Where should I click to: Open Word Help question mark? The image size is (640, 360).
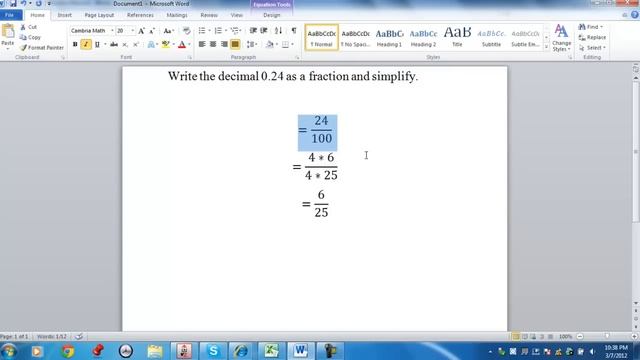[x=635, y=15]
